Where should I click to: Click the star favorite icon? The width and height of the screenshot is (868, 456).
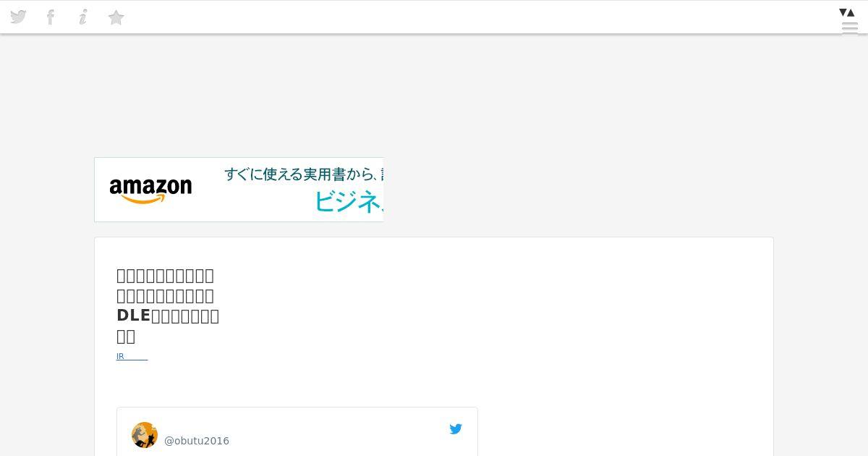click(x=116, y=17)
